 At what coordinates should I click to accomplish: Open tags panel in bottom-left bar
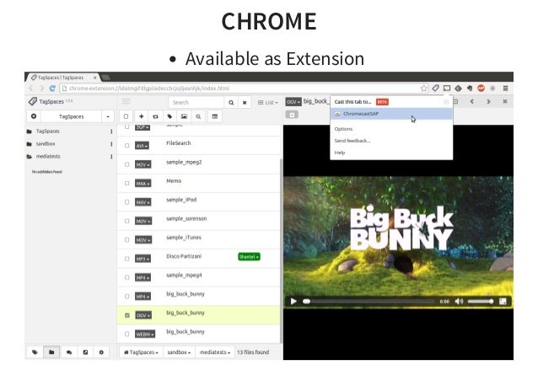(35, 352)
